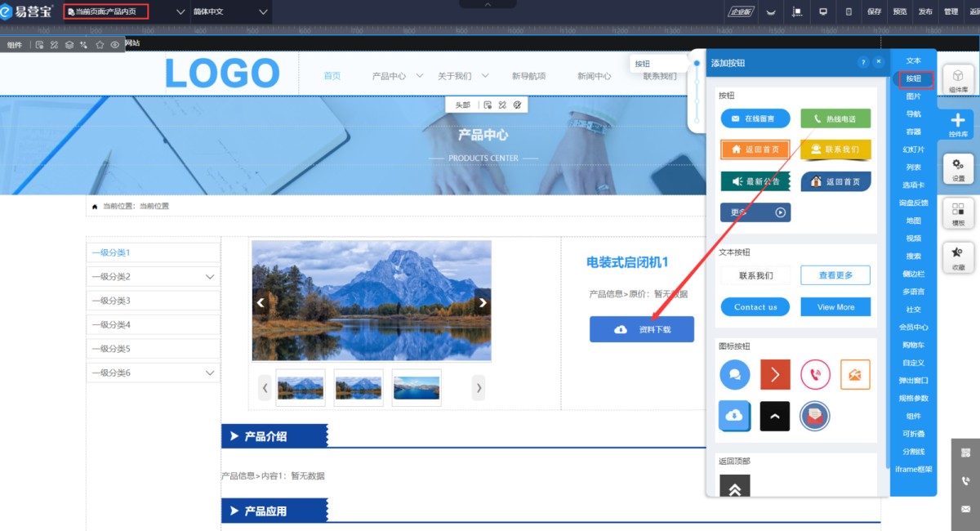The height and width of the screenshot is (531, 980).
Task: Choose the 在线留言 button style
Action: pos(755,119)
